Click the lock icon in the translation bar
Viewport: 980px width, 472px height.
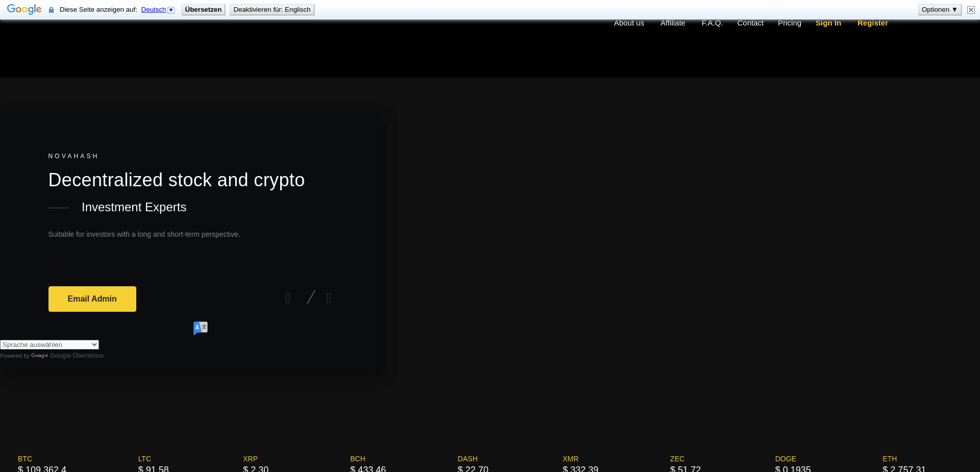pos(51,10)
